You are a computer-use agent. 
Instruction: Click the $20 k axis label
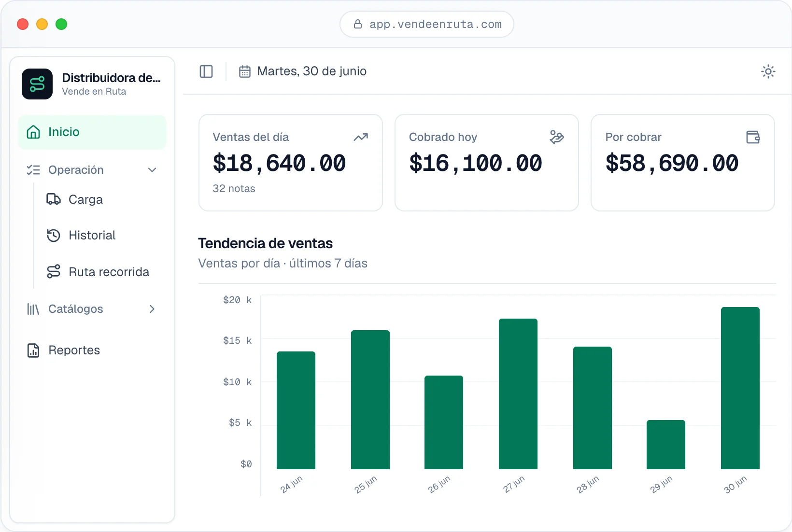237,300
